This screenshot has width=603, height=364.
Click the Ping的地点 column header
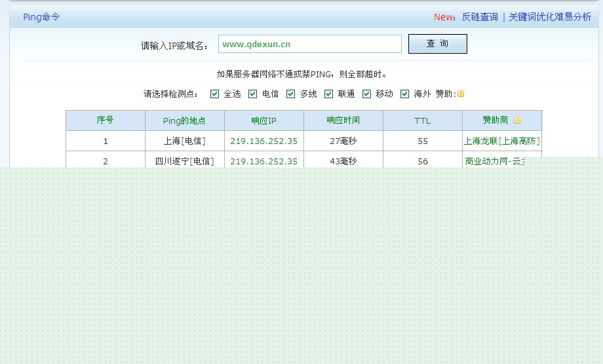[x=184, y=120]
